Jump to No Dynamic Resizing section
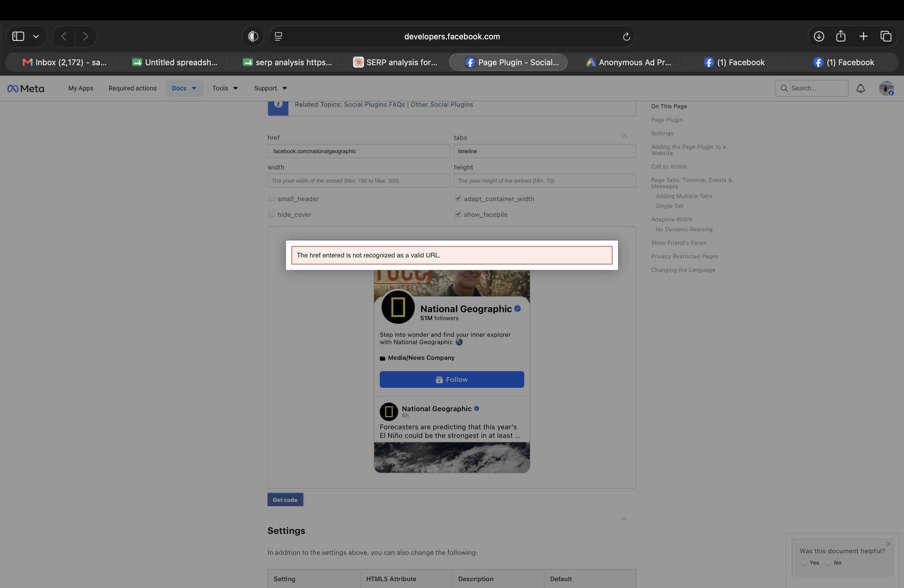The image size is (904, 588). [684, 229]
